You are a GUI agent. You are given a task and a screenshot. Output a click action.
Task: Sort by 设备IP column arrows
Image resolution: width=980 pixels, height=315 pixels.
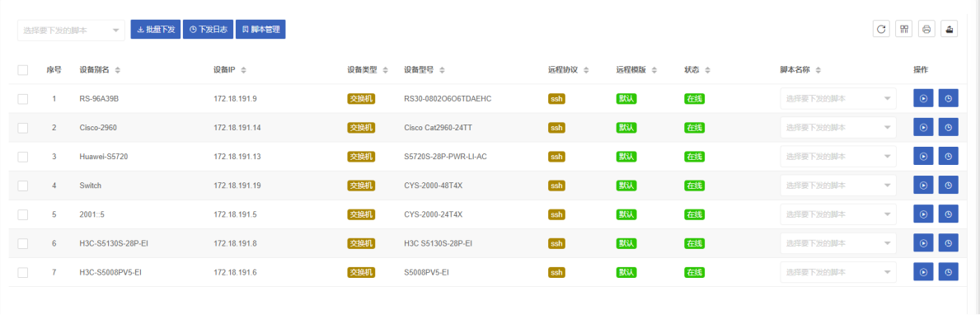point(244,70)
